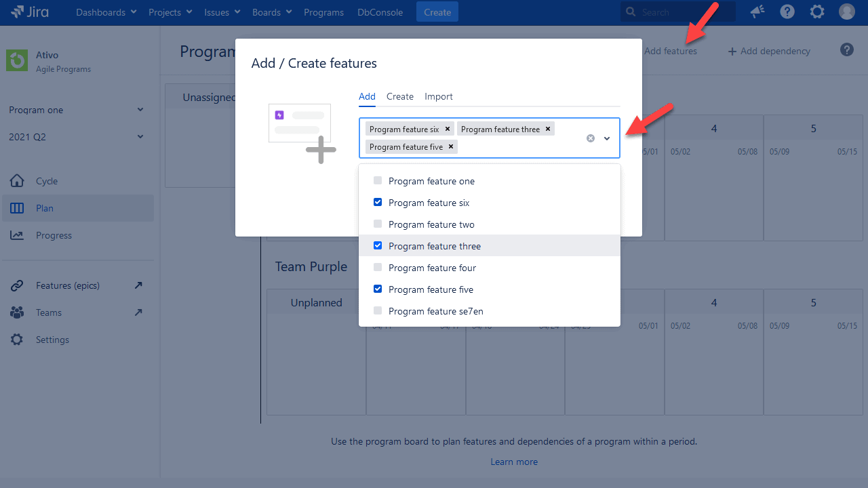868x488 pixels.
Task: Click the feedback megaphone icon
Action: coord(757,12)
